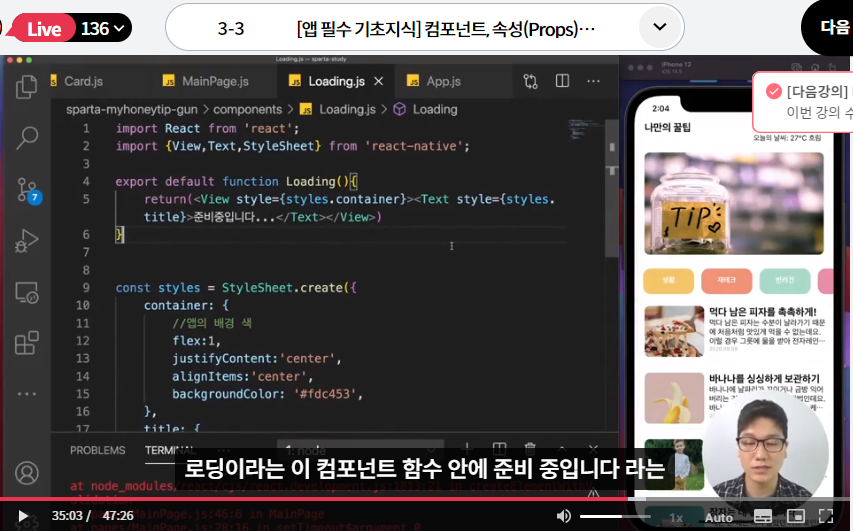
Task: Open the [다음강의] notification popup
Action: click(803, 102)
